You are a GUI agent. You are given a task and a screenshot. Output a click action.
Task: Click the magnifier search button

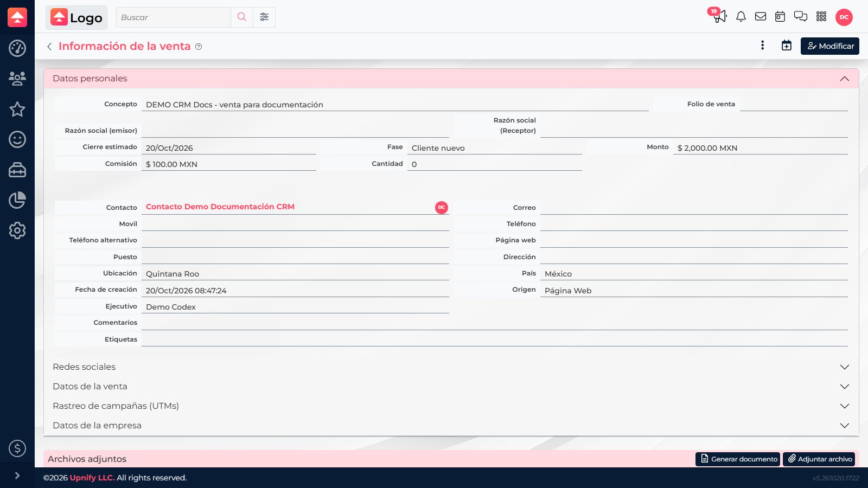pyautogui.click(x=242, y=17)
